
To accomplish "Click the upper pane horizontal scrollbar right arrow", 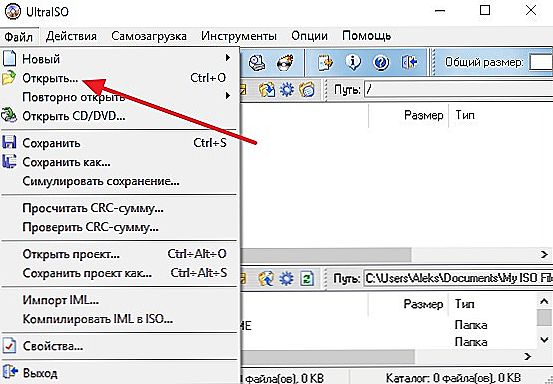I will click(544, 254).
